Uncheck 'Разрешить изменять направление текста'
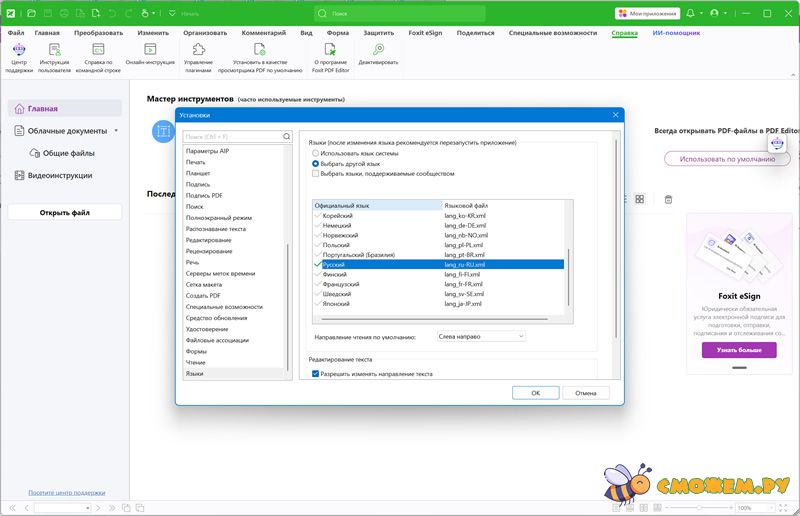Image resolution: width=800 pixels, height=516 pixels. pos(317,374)
